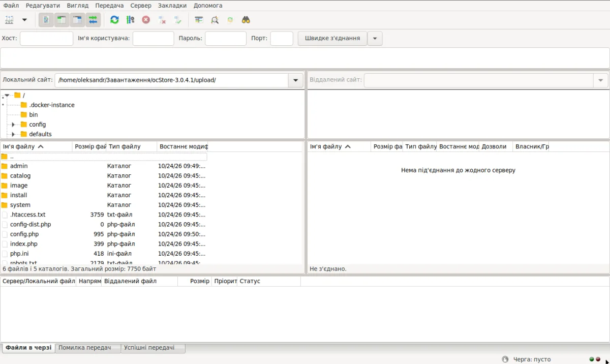Open the Site Manager icon
This screenshot has width=610, height=364.
10,20
